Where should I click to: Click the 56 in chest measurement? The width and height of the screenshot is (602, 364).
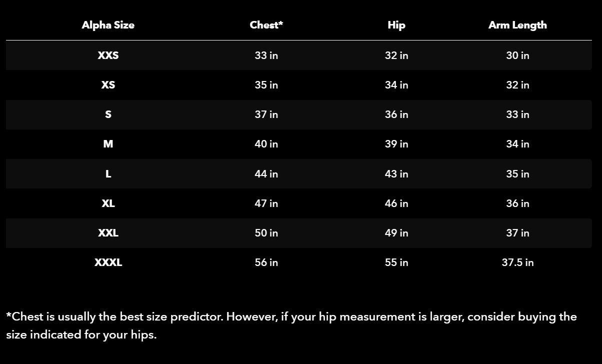tap(266, 262)
